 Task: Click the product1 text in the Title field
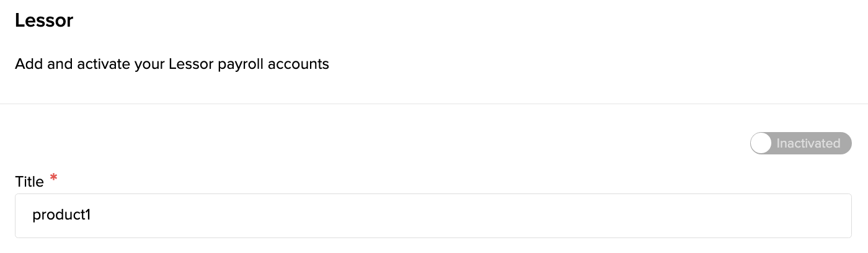(x=61, y=215)
